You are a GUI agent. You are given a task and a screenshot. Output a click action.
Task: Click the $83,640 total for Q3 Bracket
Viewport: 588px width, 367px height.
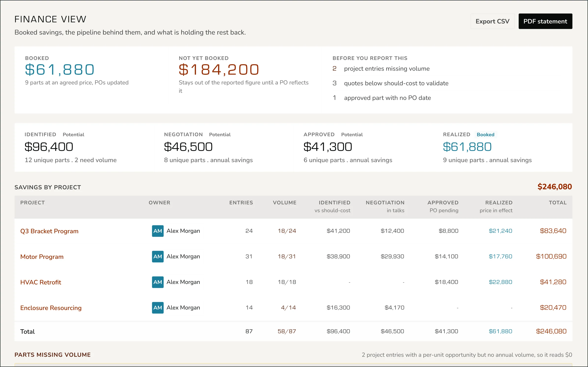(553, 231)
